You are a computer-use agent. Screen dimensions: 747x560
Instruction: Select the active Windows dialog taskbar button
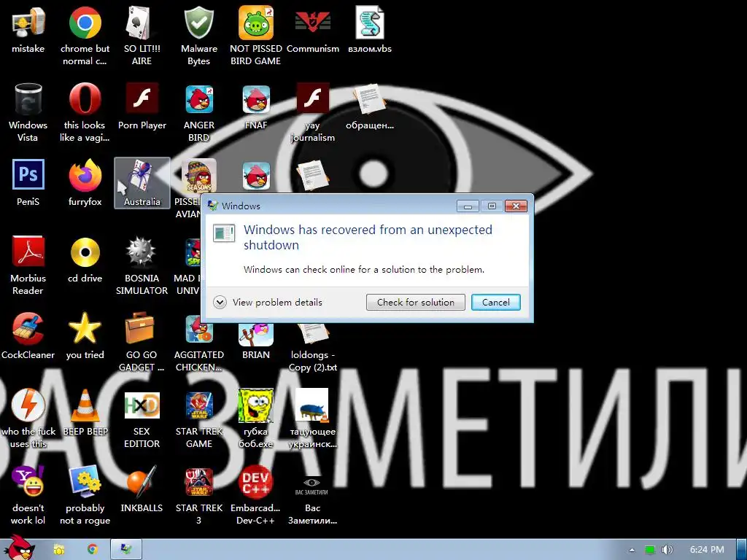pos(126,549)
